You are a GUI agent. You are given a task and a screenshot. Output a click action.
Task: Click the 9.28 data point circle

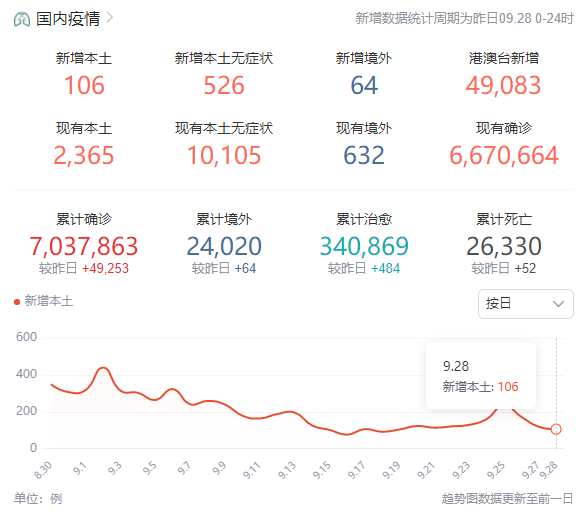coord(556,429)
